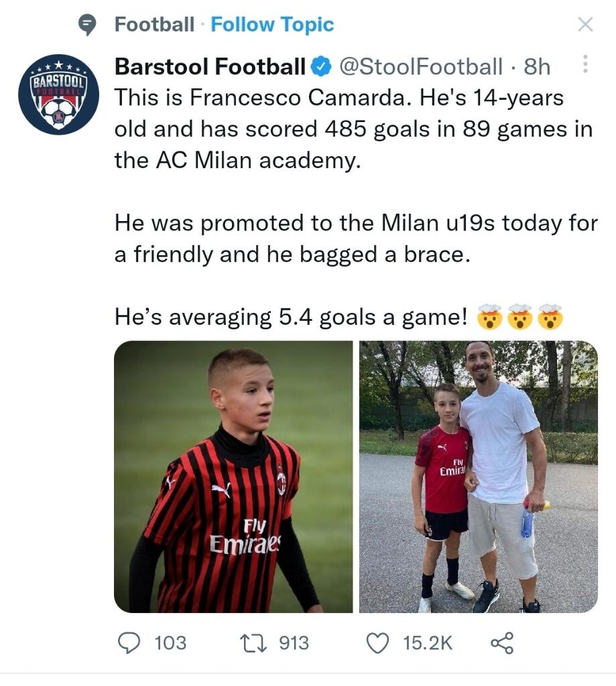Click the reply speech bubble icon
616x686 pixels.
tap(128, 643)
